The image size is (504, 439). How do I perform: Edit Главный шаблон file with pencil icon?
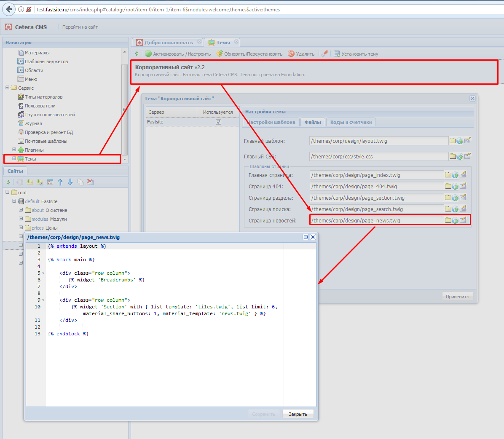point(467,140)
